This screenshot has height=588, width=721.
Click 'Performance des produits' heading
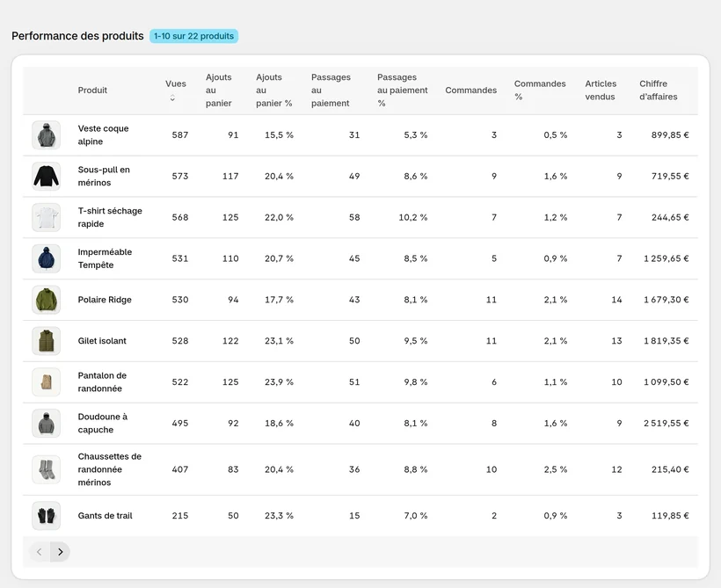click(x=77, y=36)
